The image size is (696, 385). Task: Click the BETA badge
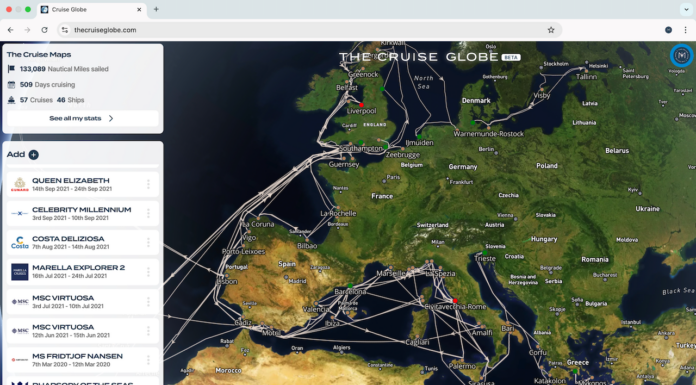pos(511,57)
